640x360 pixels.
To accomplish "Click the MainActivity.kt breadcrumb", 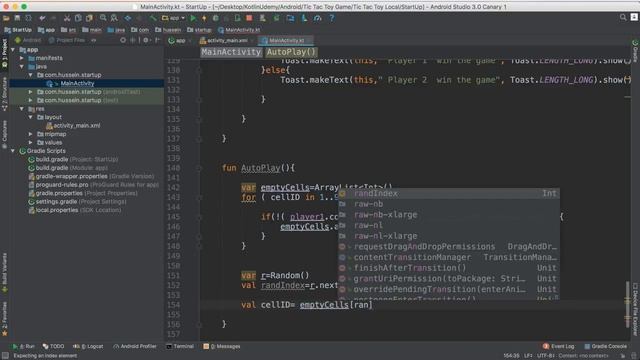I will coord(239,30).
